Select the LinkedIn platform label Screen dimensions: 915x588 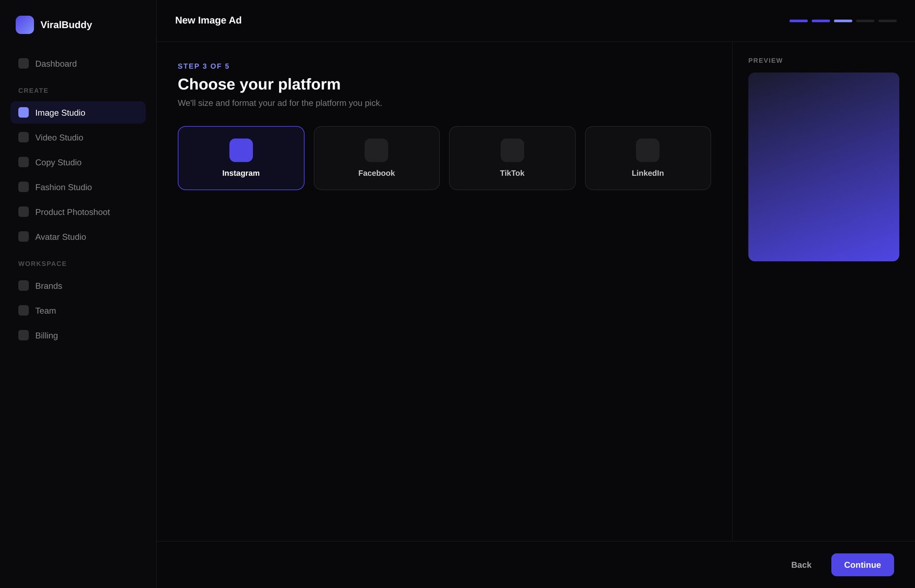click(648, 173)
